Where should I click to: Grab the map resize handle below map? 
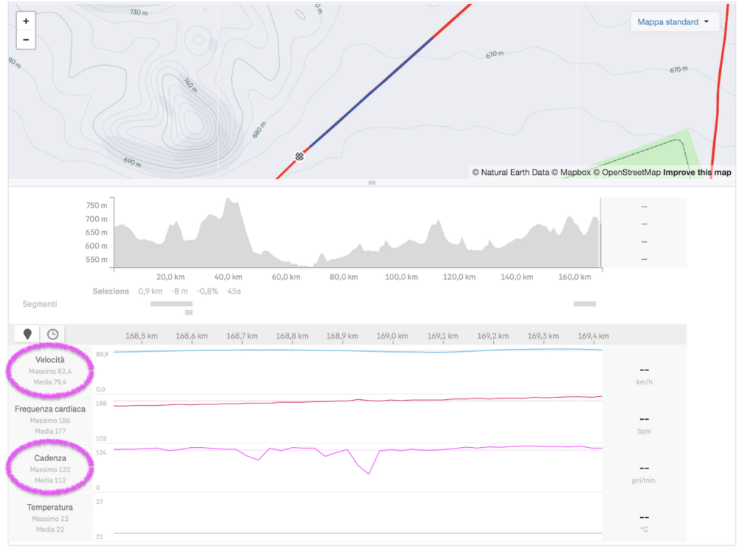372,182
